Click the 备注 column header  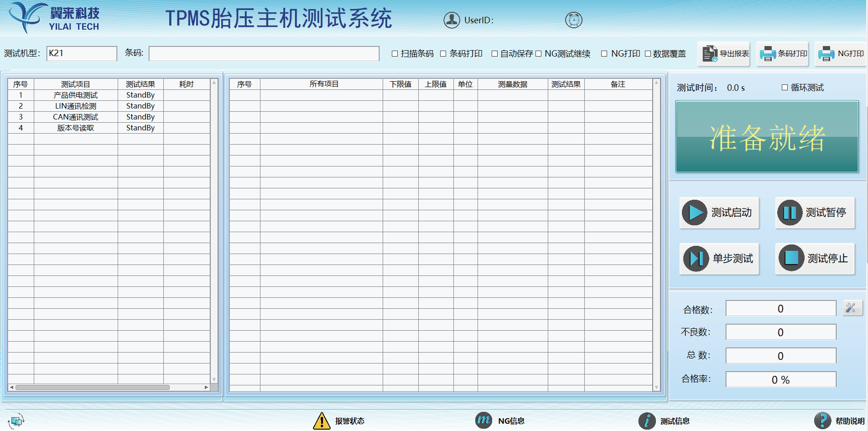[x=618, y=84]
